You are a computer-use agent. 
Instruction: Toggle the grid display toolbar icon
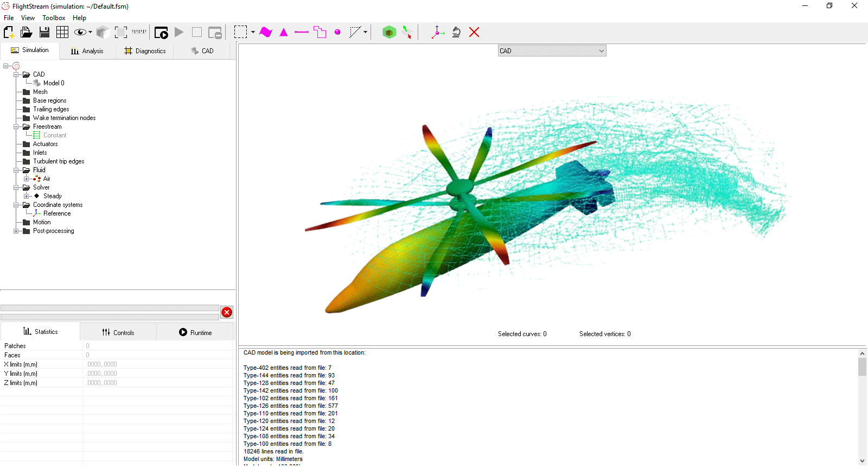[62, 32]
